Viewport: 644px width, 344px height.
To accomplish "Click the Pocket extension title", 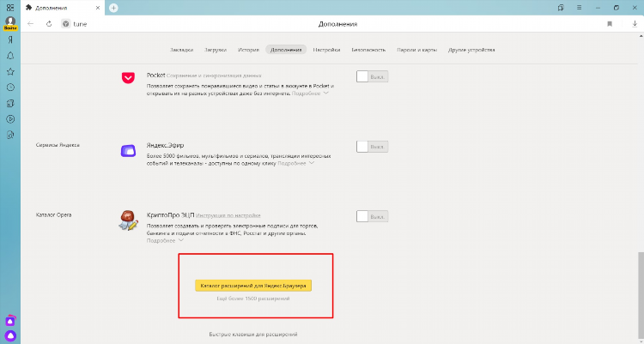I will (x=155, y=75).
